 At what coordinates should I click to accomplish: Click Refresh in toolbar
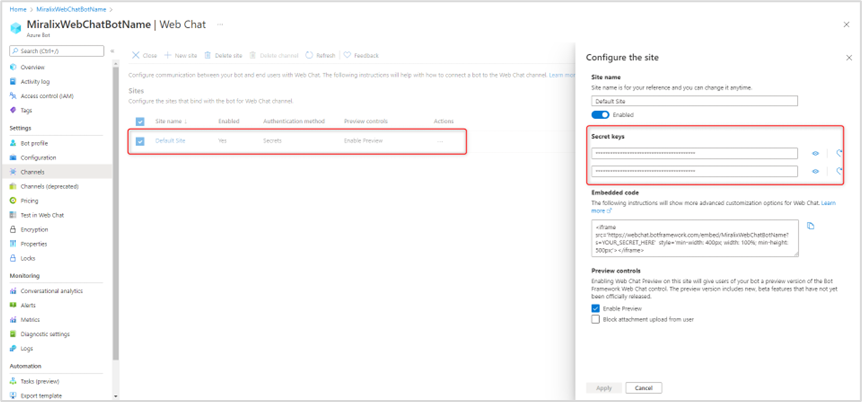(x=320, y=56)
